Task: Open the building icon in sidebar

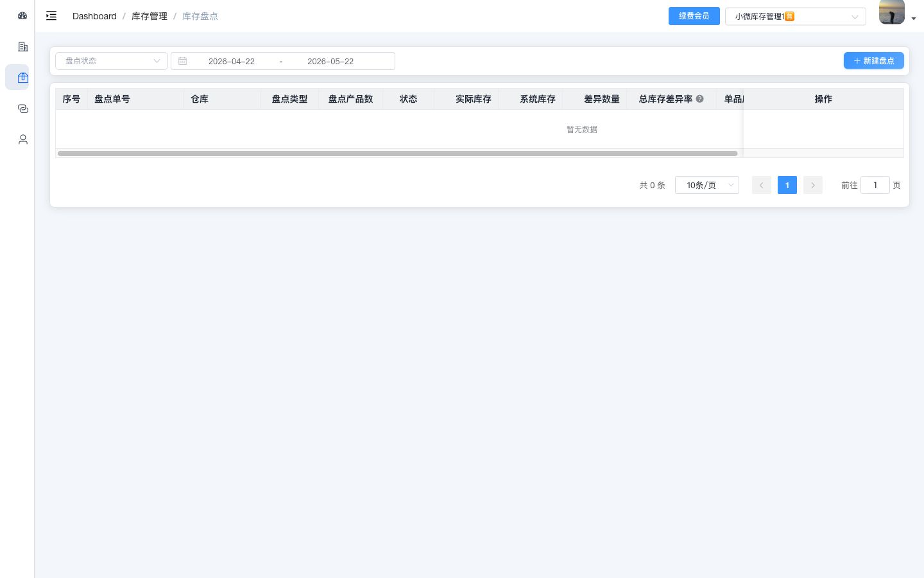Action: (23, 46)
